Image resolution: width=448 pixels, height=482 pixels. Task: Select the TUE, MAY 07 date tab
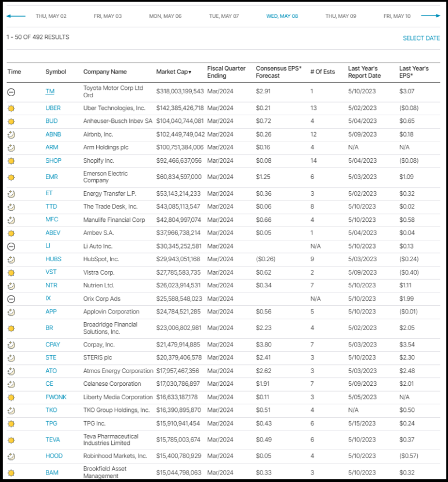pyautogui.click(x=224, y=16)
